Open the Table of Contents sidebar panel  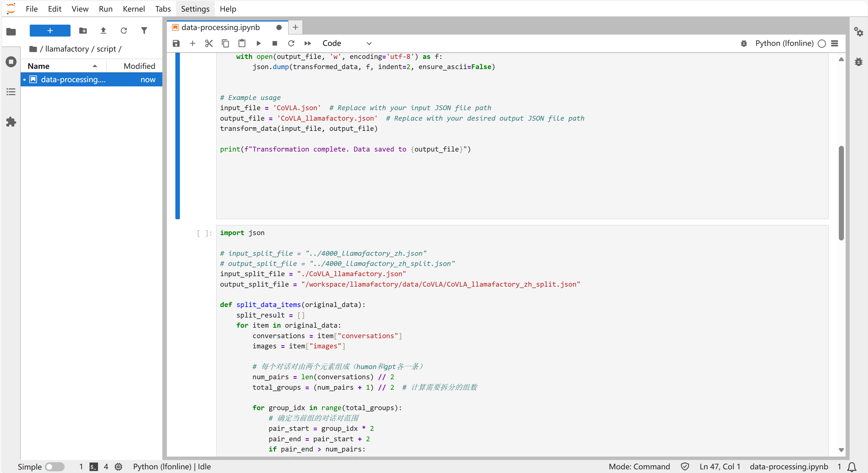click(x=11, y=92)
